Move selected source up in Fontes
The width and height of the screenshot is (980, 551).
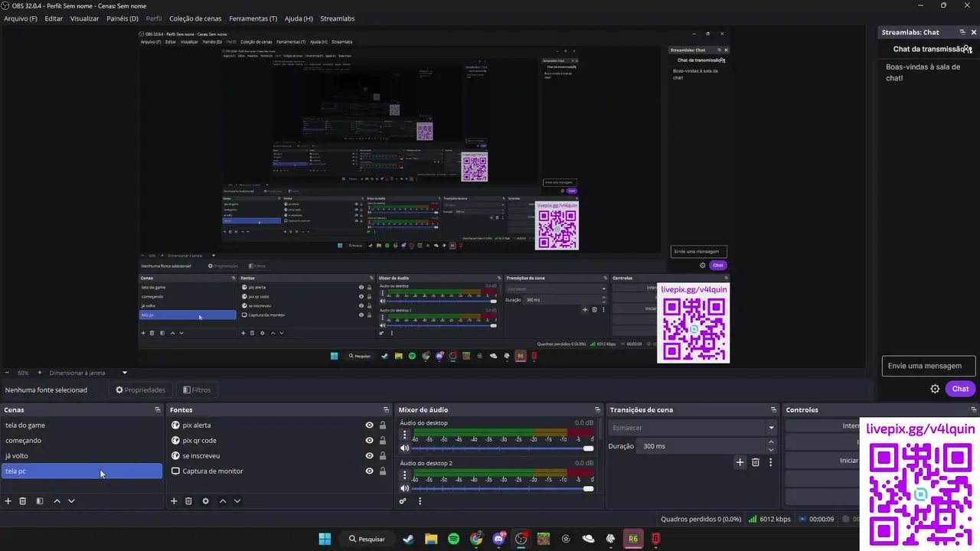coord(223,501)
